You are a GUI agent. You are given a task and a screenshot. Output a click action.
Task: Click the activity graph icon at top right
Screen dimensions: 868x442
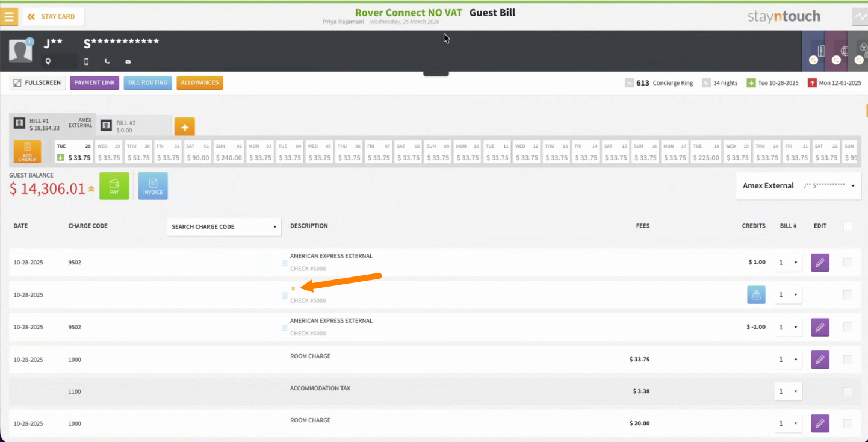coord(860,17)
